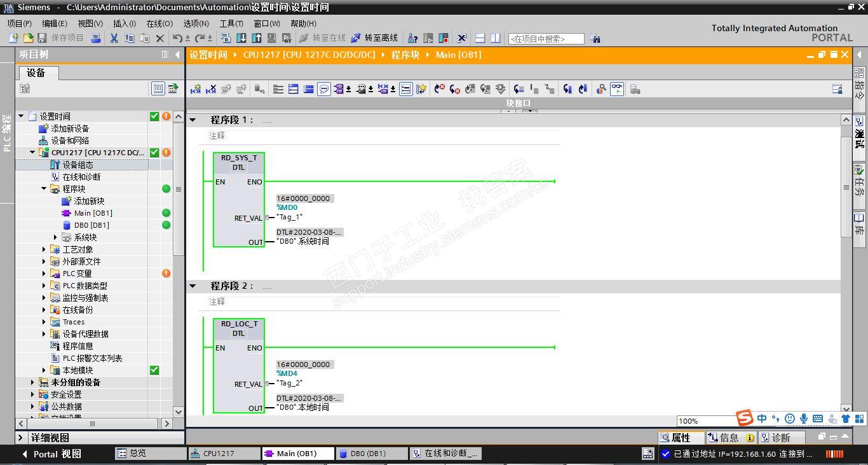The width and height of the screenshot is (868, 465).
Task: Open the 编辑(E) menu
Action: 55,23
